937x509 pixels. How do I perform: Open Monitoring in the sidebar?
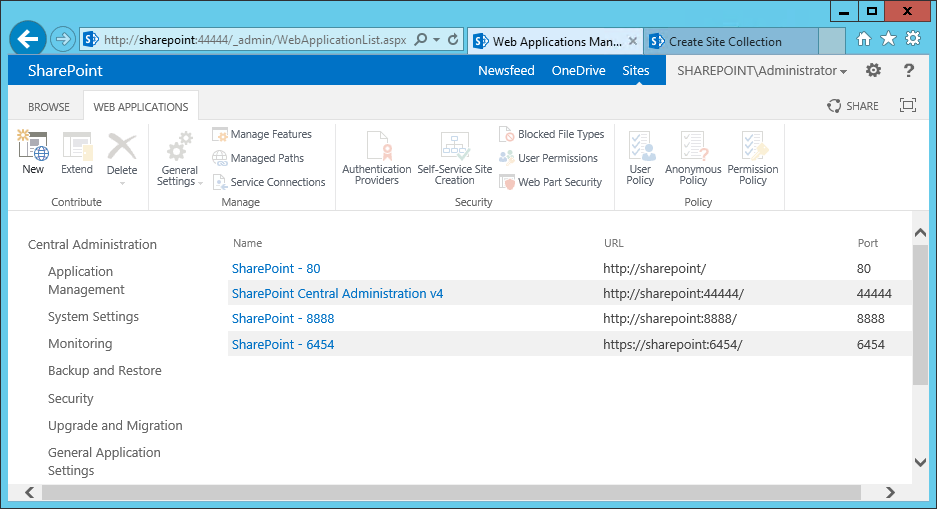click(x=80, y=344)
